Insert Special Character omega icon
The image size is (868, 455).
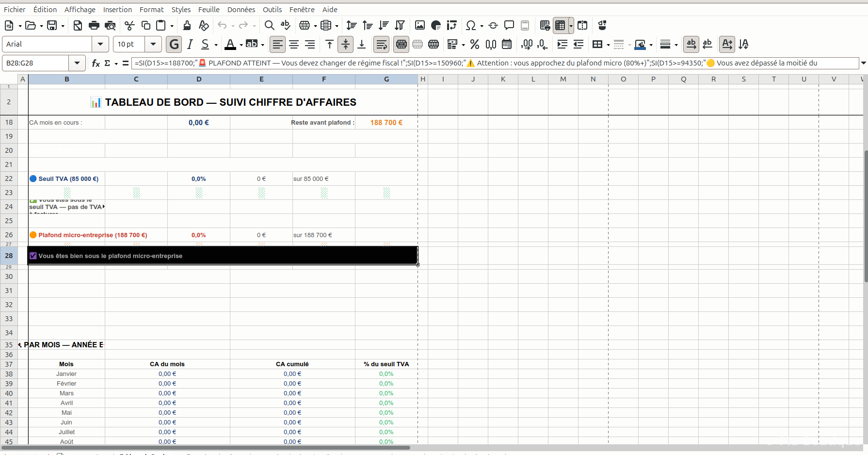click(470, 25)
